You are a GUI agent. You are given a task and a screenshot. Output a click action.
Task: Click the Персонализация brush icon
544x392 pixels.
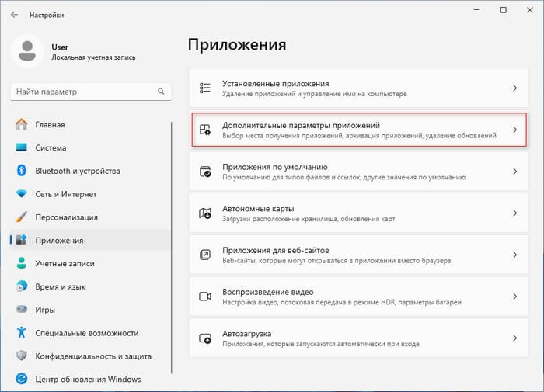(21, 217)
